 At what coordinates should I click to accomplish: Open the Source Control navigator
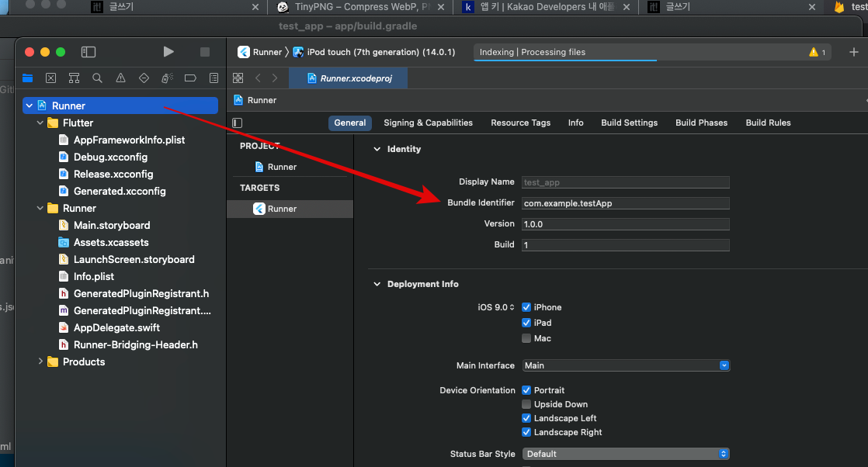tap(51, 78)
